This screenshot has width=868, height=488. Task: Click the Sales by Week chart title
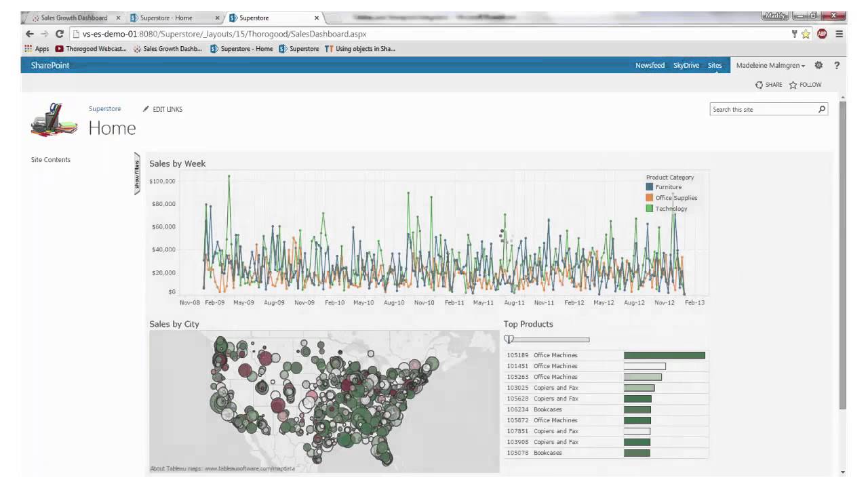[178, 163]
